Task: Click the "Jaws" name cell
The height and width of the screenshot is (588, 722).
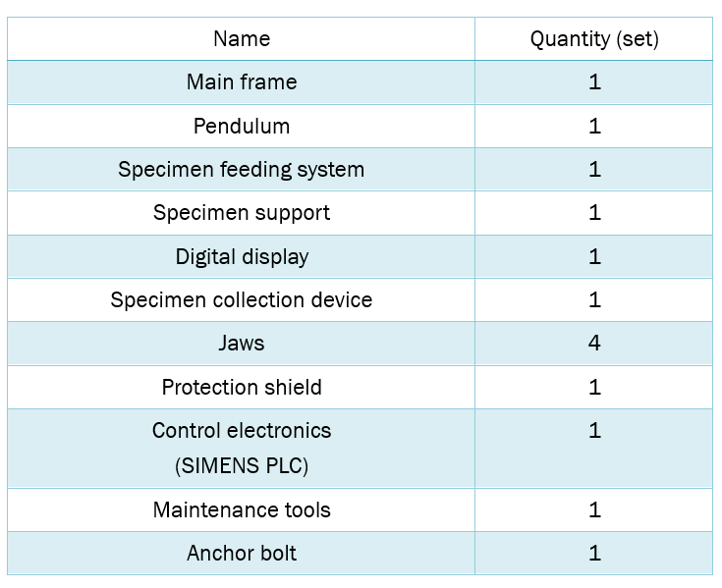Action: (242, 344)
